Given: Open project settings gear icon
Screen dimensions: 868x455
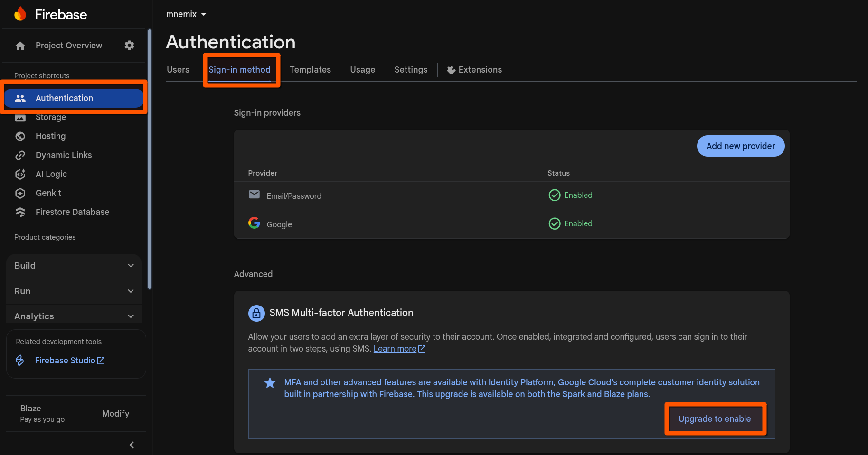Looking at the screenshot, I should [129, 45].
